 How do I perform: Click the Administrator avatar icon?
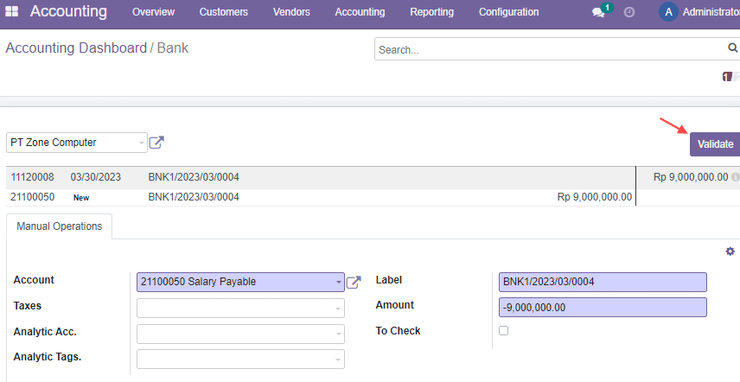[x=668, y=12]
